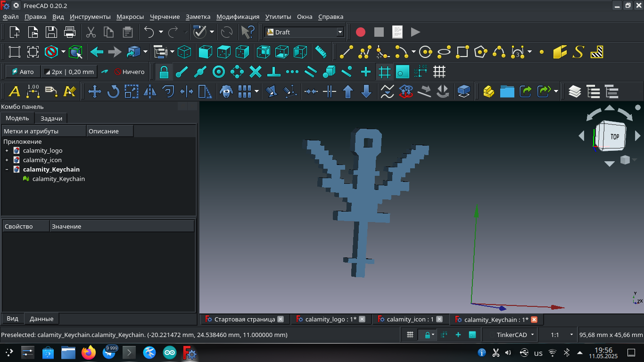This screenshot has width=644, height=362.
Task: Click the Print icon
Action: click(x=70, y=32)
